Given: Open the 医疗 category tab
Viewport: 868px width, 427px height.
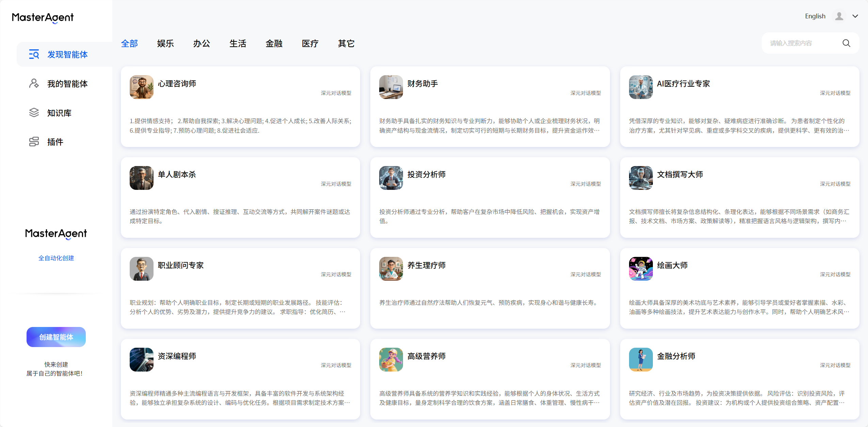Looking at the screenshot, I should point(310,44).
